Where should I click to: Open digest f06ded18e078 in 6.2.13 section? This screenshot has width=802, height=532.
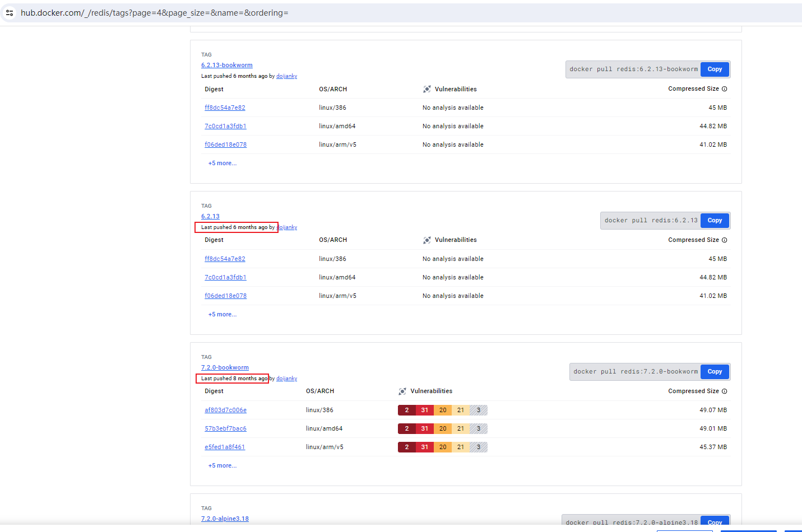pos(225,296)
